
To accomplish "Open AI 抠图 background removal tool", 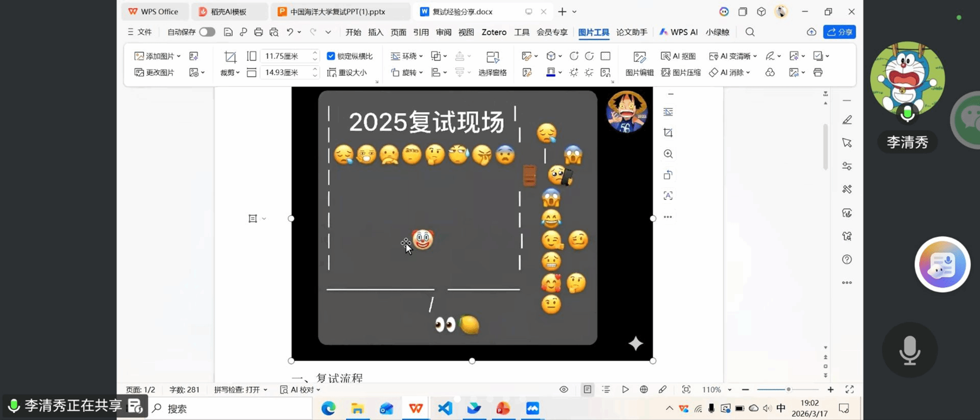I will coord(678,56).
